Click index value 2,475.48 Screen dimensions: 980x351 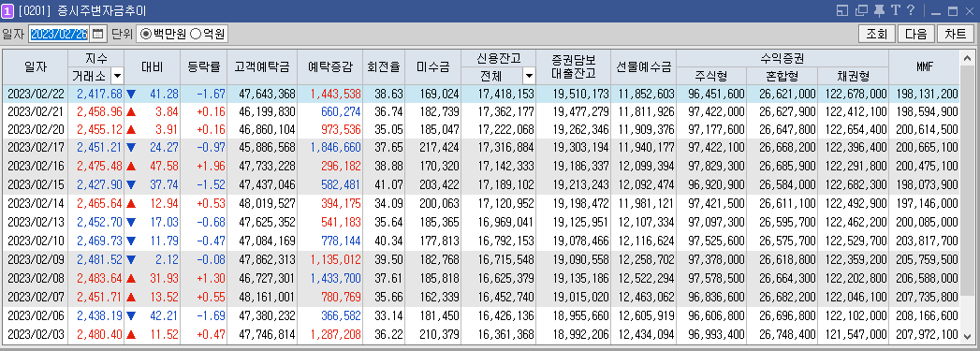click(99, 166)
